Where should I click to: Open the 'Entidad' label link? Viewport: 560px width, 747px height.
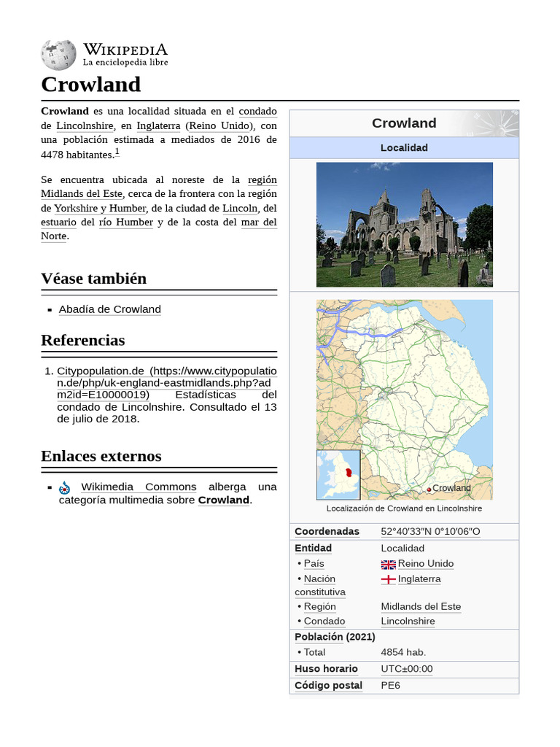tap(313, 549)
